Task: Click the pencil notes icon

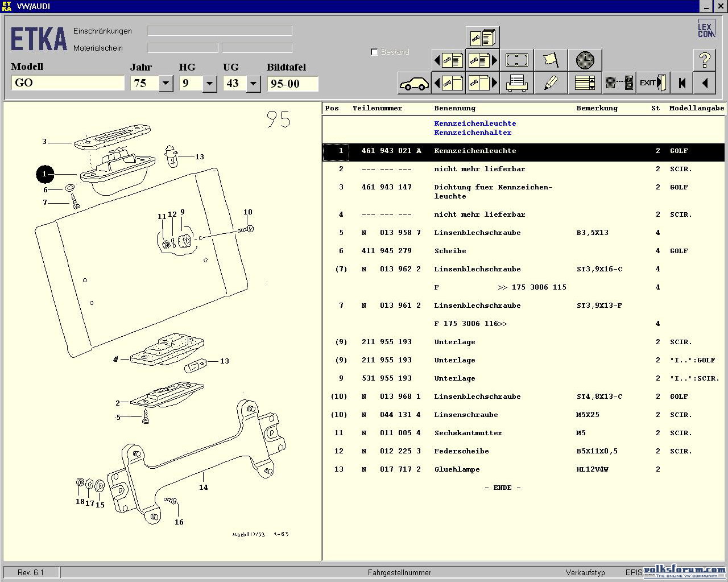Action: 551,83
